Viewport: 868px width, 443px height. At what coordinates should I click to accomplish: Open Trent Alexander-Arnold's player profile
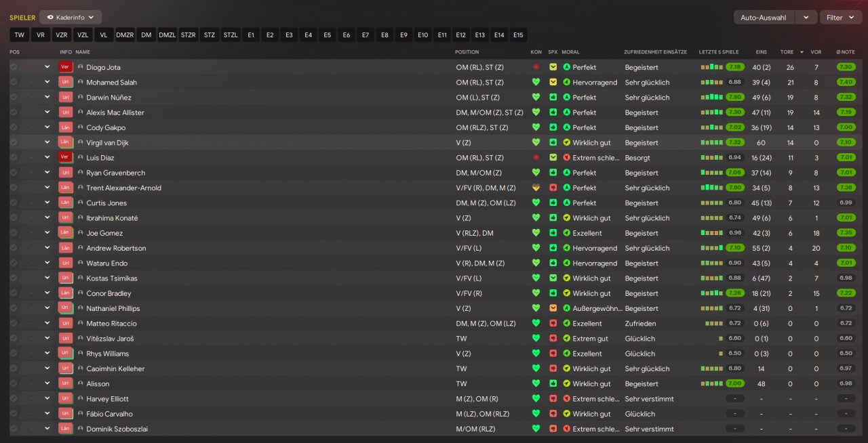[x=123, y=188]
